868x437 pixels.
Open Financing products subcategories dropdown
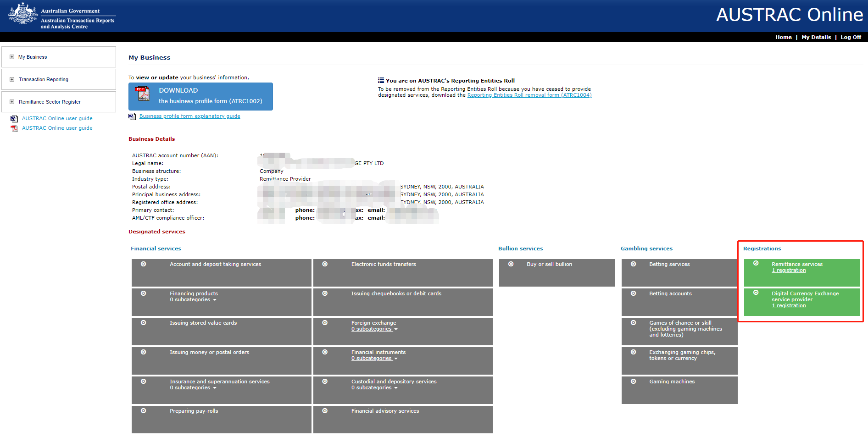(193, 300)
